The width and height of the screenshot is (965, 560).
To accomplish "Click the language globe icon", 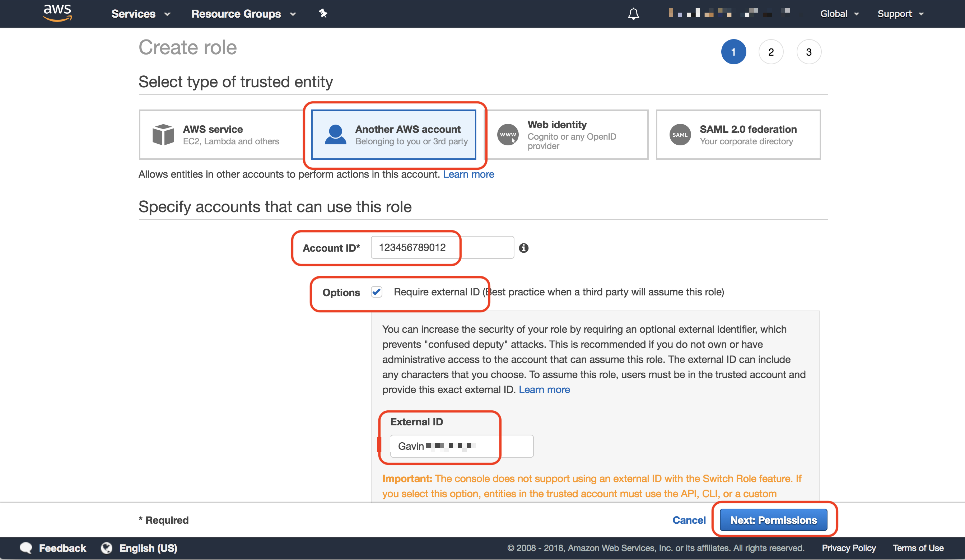I will click(106, 548).
